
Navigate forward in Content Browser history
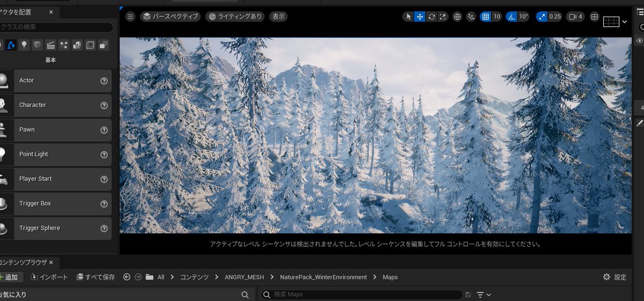pyautogui.click(x=138, y=277)
